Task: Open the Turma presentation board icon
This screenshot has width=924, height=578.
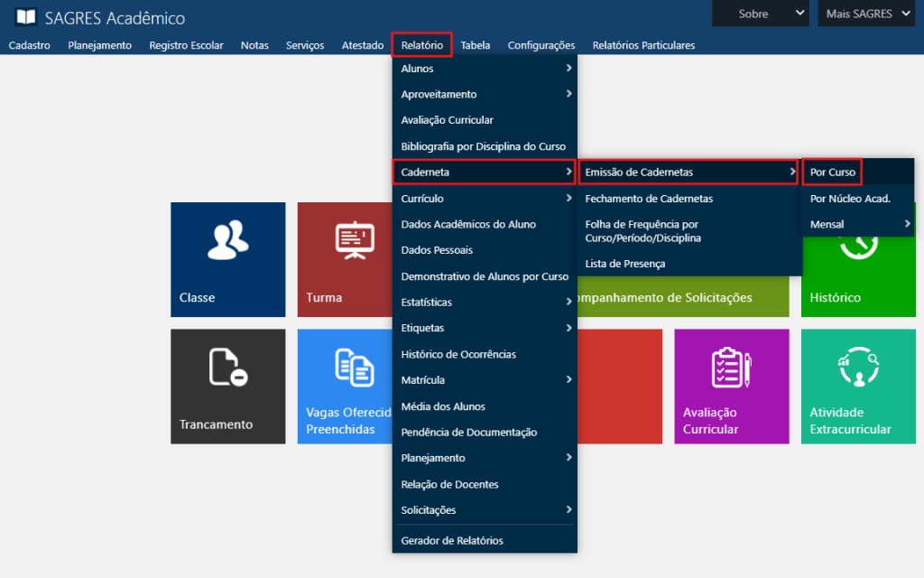Action: click(355, 240)
